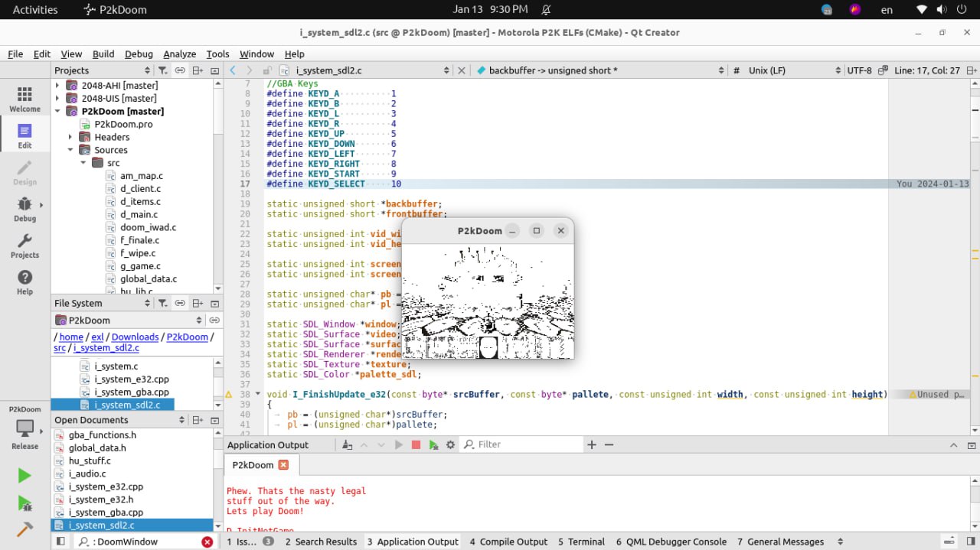Click the filter tree icon in Projects panel
The image size is (980, 550).
162,70
